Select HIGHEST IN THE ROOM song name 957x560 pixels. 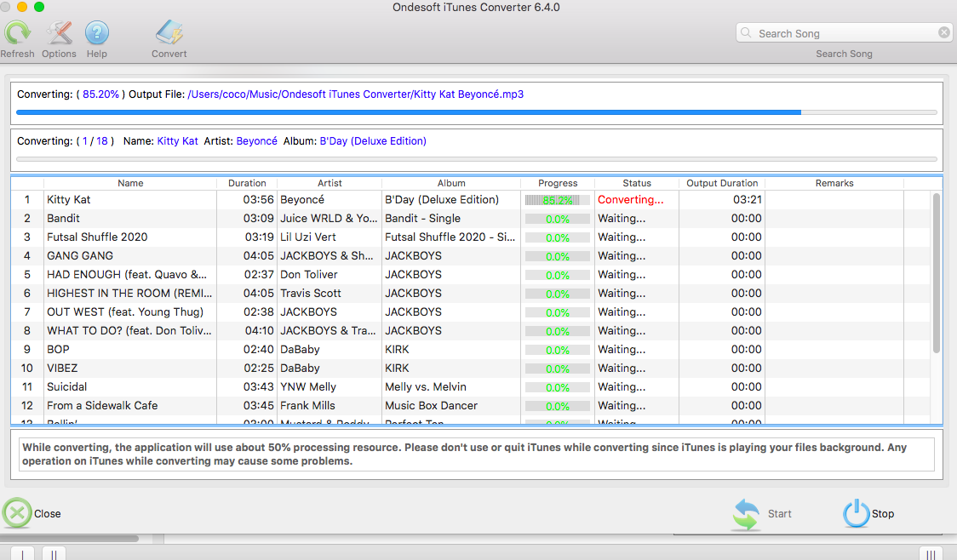coord(129,294)
